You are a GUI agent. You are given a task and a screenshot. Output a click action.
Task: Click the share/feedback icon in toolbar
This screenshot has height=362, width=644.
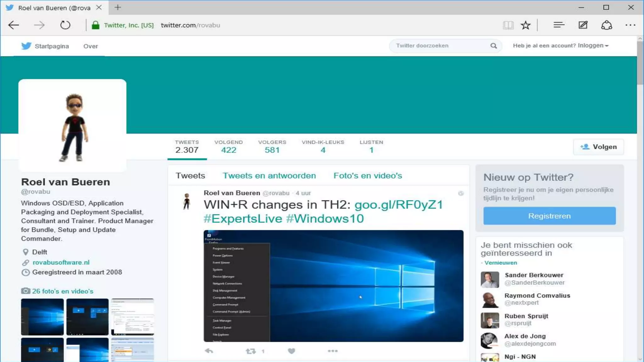pos(607,25)
